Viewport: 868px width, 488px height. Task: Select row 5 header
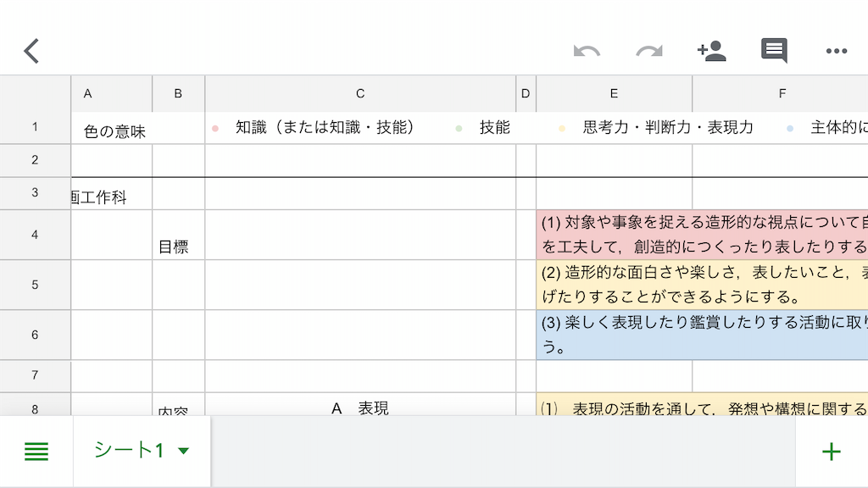coord(35,285)
